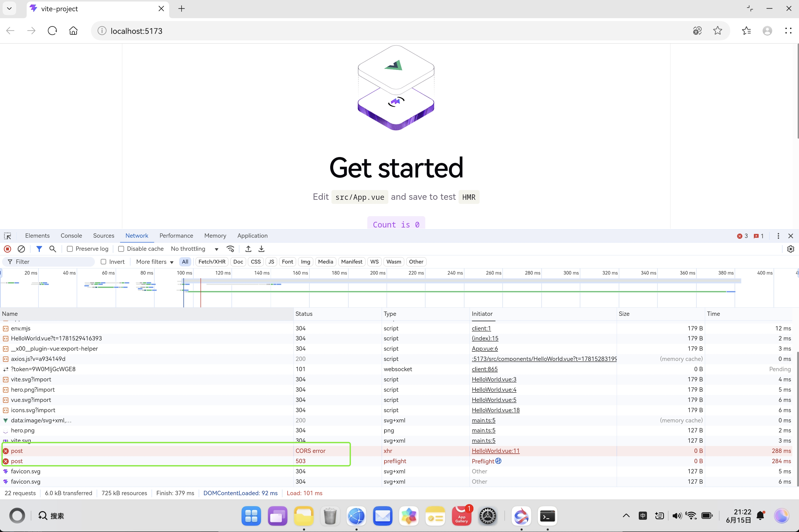Open the mail app in the dock
The image size is (799, 532).
point(382,516)
